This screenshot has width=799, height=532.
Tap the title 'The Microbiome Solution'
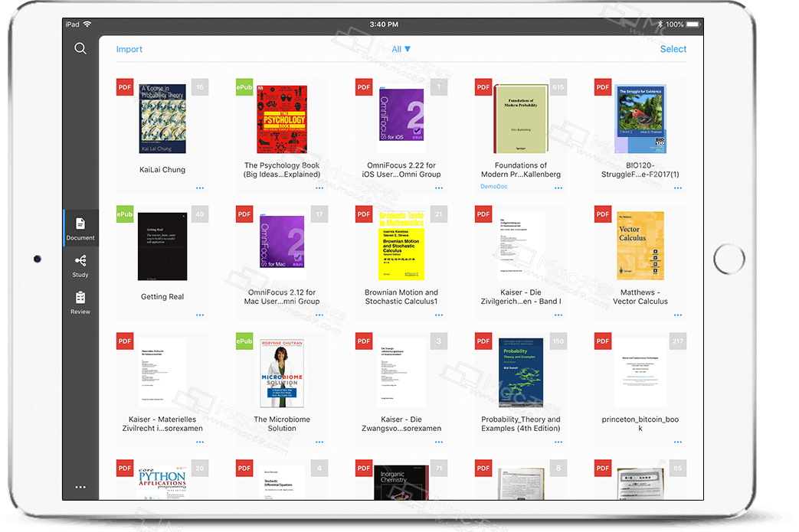pos(282,423)
